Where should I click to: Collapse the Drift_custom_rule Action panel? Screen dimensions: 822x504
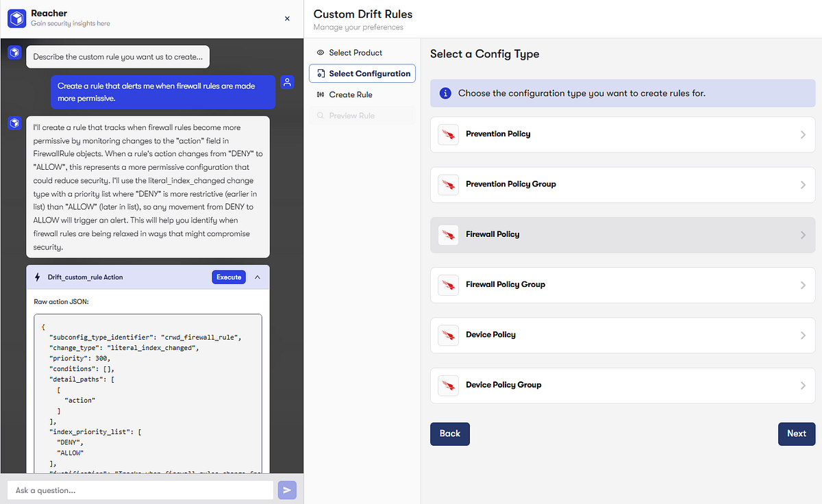(258, 277)
